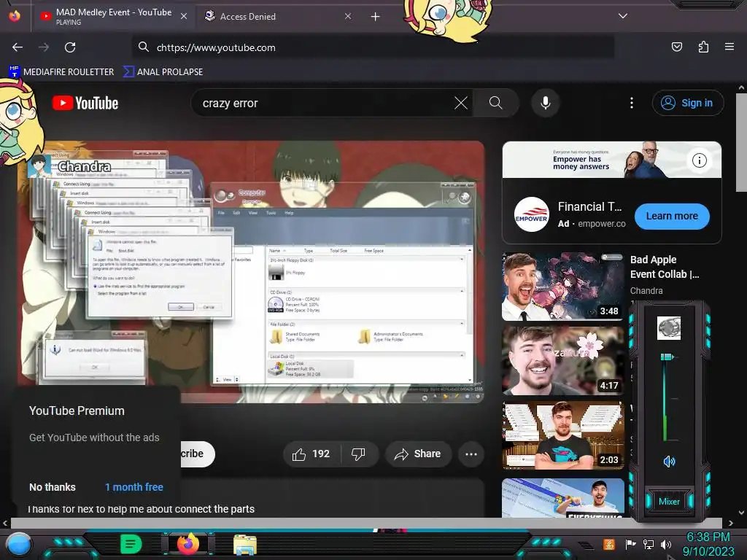Image resolution: width=747 pixels, height=560 pixels.
Task: Click the audio device icon in volume popup
Action: [x=669, y=328]
